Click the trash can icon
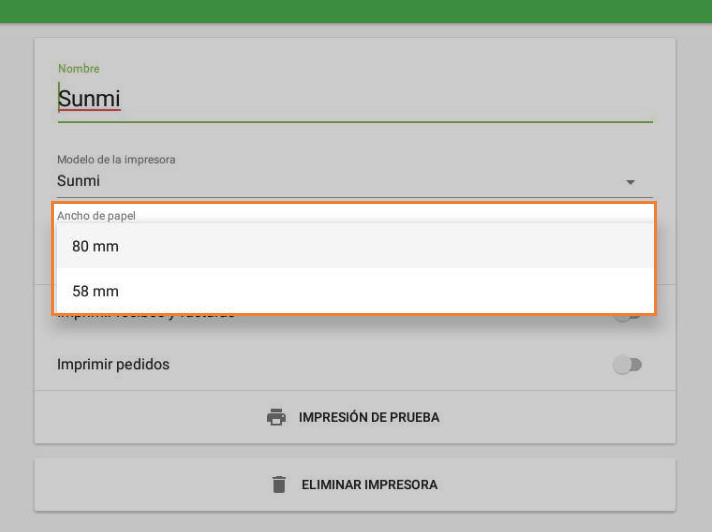The image size is (712, 532). [x=279, y=484]
